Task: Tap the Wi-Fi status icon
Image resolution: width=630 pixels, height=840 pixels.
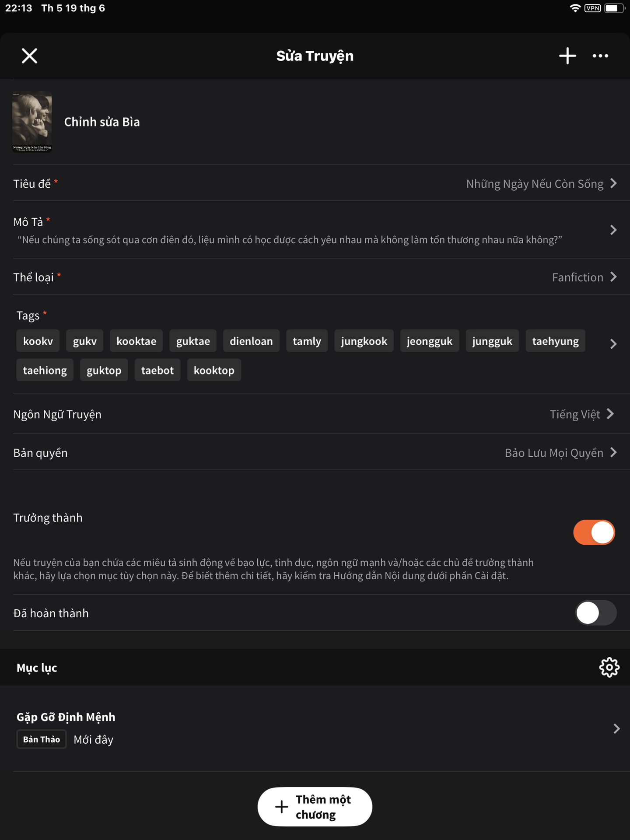Action: pos(575,8)
